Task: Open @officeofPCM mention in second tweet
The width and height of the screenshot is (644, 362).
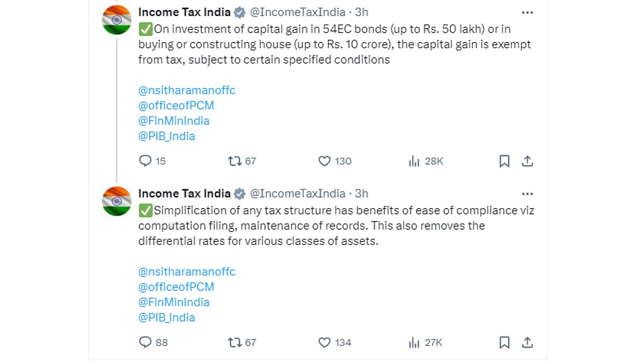Action: tap(176, 287)
